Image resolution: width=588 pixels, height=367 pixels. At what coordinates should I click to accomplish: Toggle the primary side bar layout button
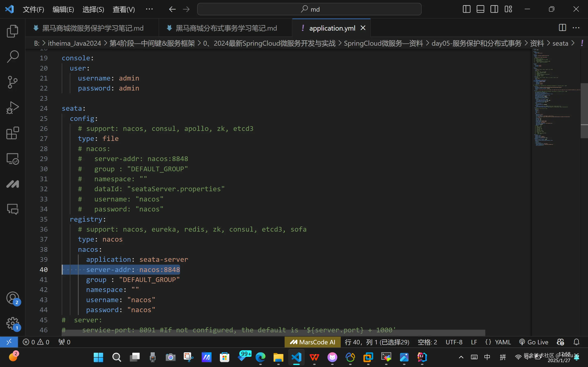click(x=466, y=9)
